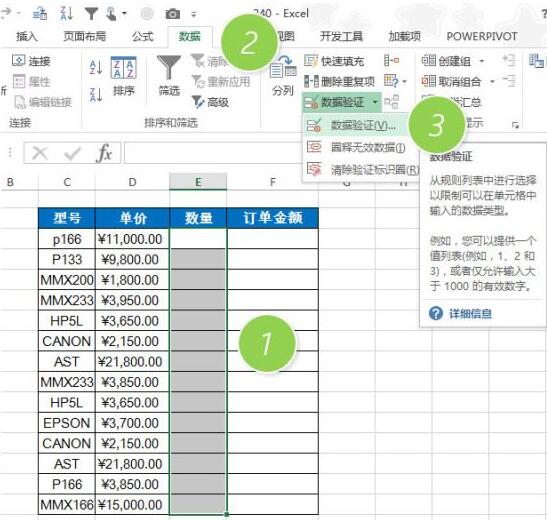Click the Create Group (创建组) button
Screen dimensions: 547x520
point(446,61)
